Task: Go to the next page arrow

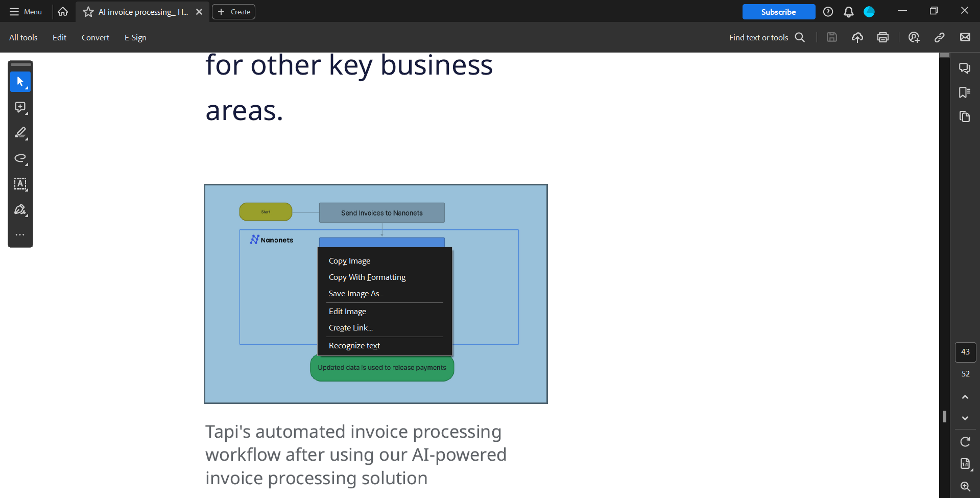Action: click(x=965, y=418)
